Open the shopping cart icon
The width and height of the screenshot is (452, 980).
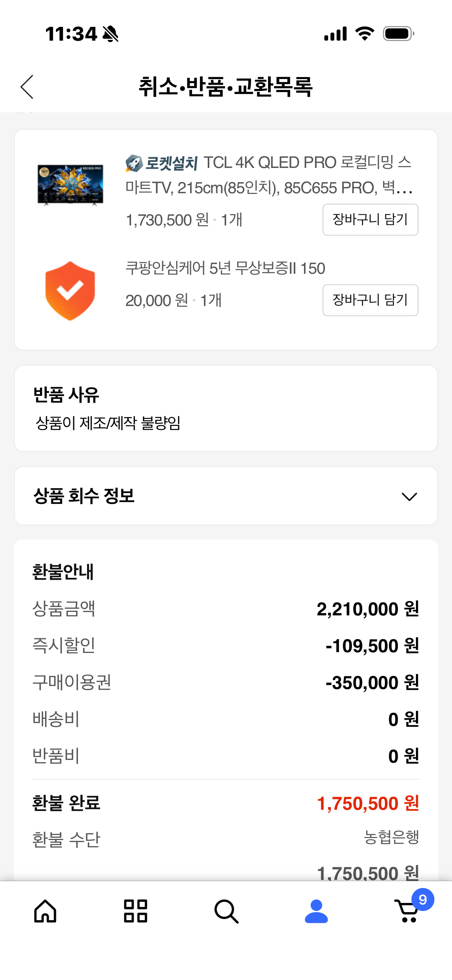(406, 912)
